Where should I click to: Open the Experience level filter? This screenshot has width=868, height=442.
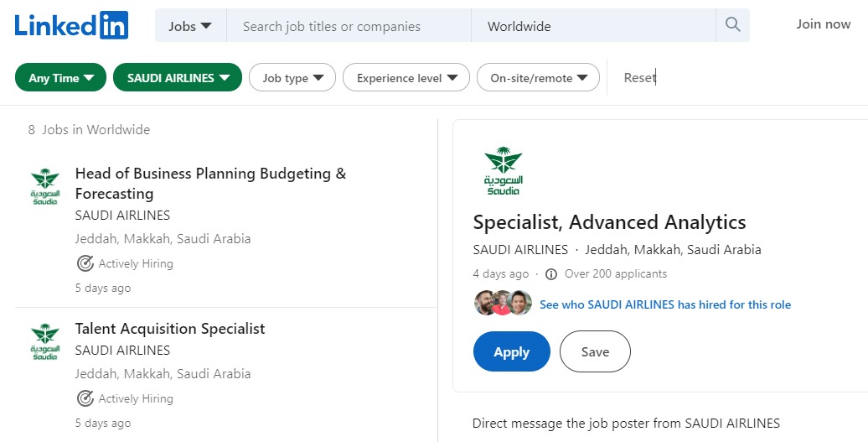coord(406,78)
